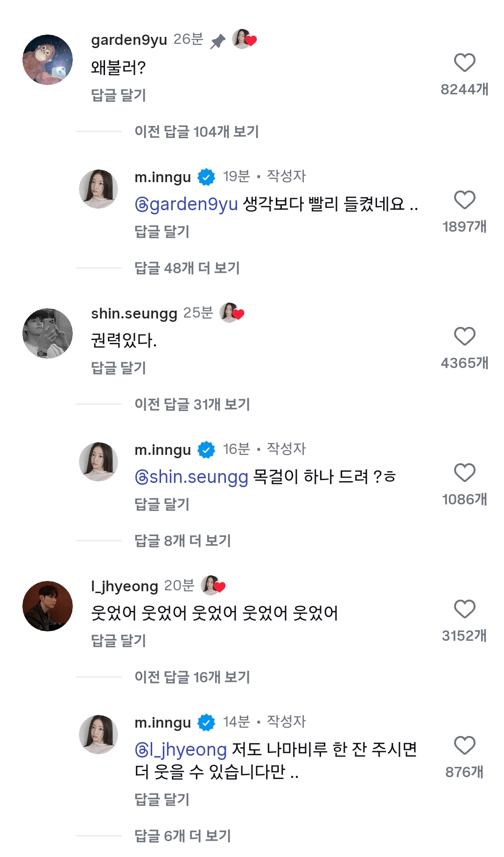Click 답글 달기 under garden9yu's comment
The width and height of the screenshot is (504, 857).
point(119,95)
